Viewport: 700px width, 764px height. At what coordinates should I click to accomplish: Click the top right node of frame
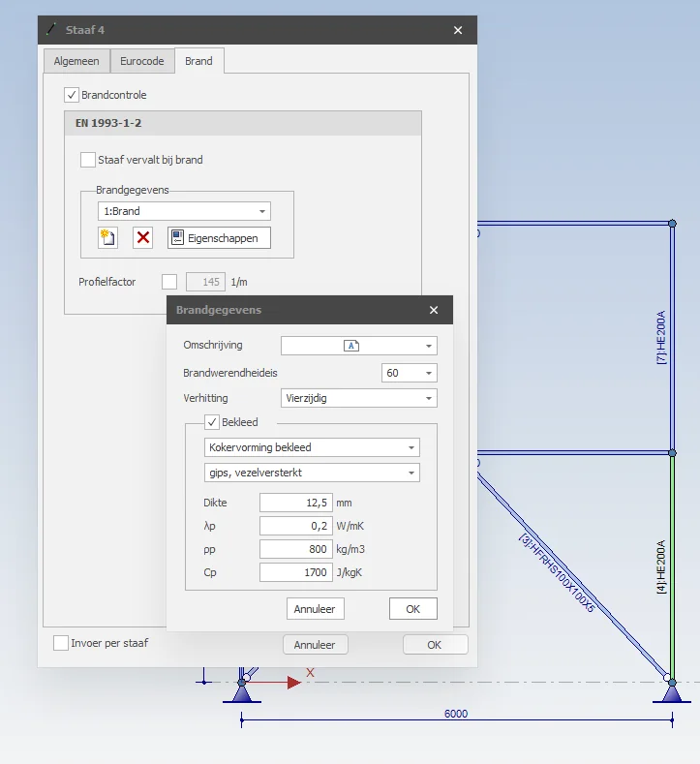point(672,223)
